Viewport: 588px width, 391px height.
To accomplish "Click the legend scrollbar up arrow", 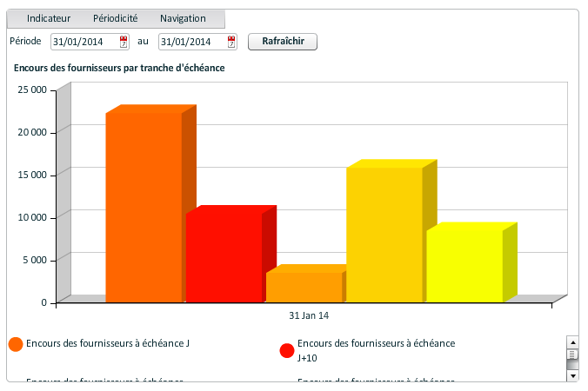I will [x=572, y=342].
